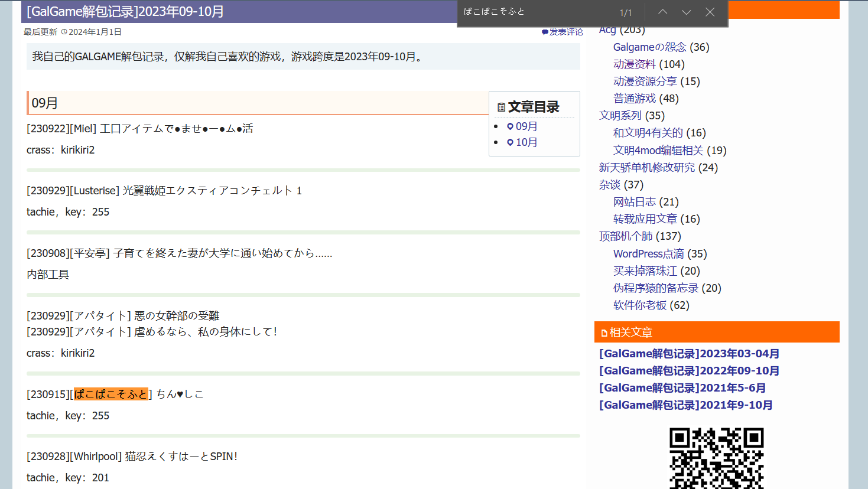Open related post 2023年03-04月 record

pyautogui.click(x=689, y=354)
